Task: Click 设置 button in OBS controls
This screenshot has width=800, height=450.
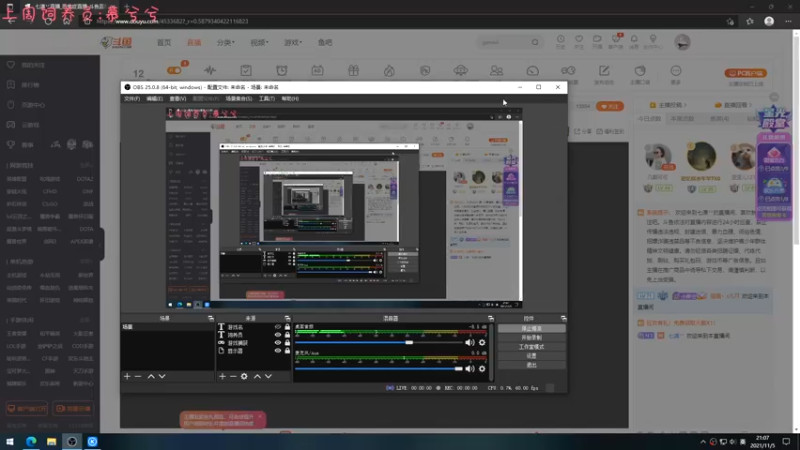Action: [x=532, y=356]
